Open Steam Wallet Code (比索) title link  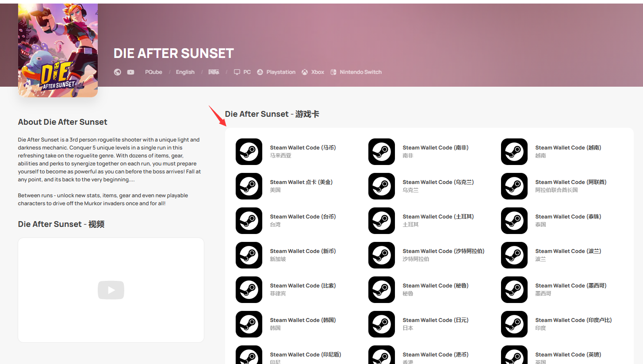(x=303, y=286)
